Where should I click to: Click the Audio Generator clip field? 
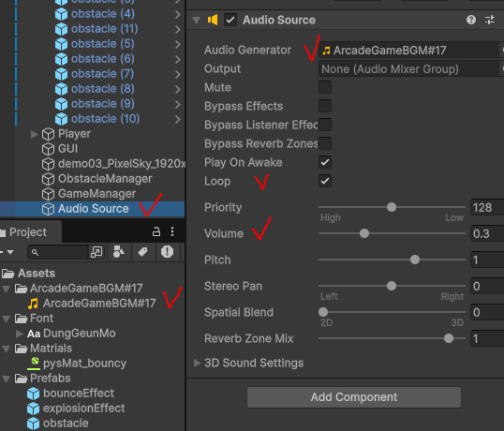pyautogui.click(x=408, y=51)
